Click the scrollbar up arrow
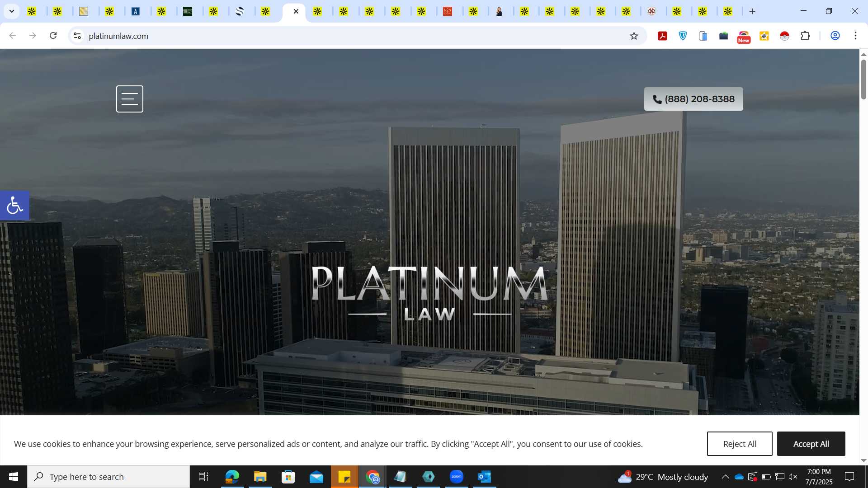Screen dimensions: 868x488 [863, 54]
